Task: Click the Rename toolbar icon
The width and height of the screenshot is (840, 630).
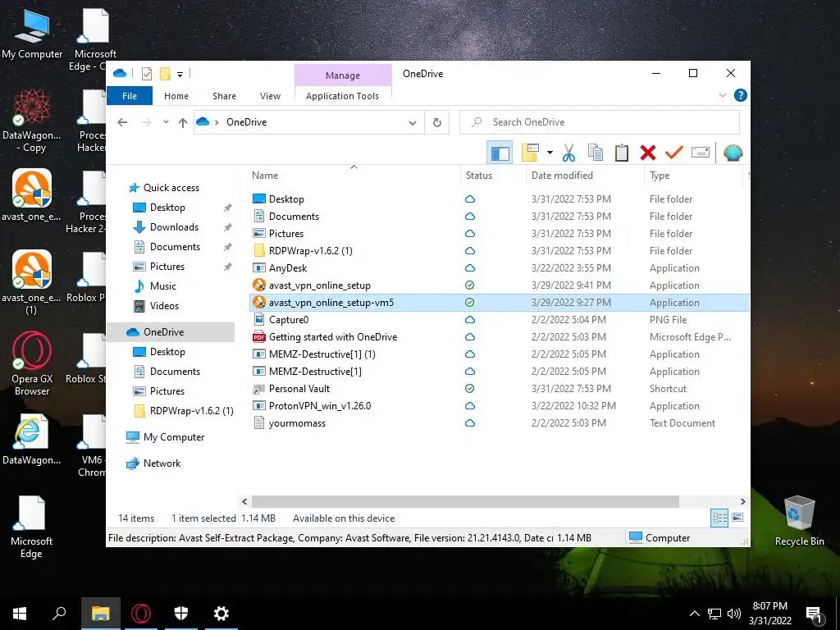Action: point(701,153)
